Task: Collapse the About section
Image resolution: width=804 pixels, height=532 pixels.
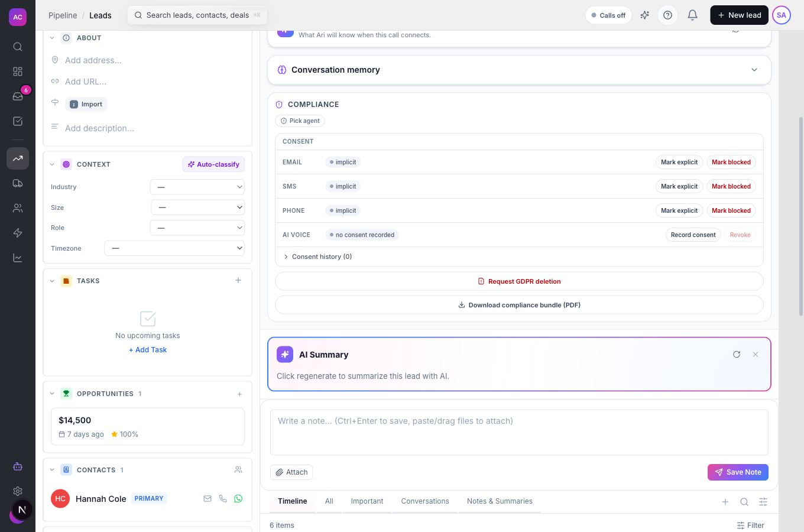Action: [52, 38]
